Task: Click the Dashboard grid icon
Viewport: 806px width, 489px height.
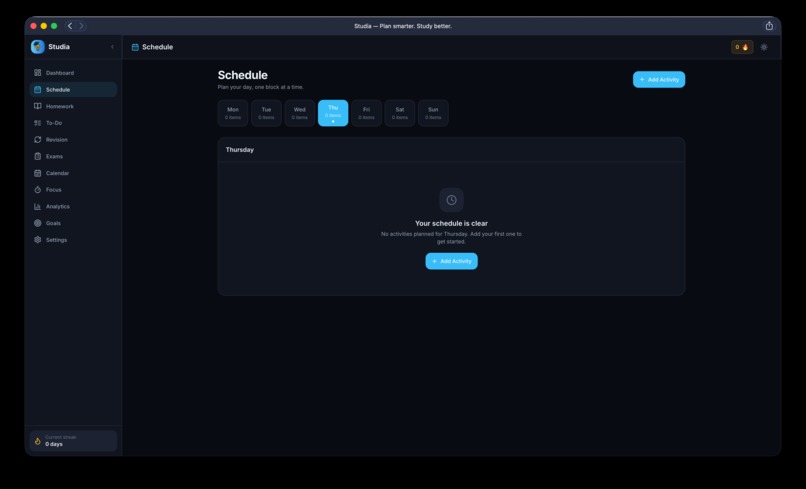Action: [x=38, y=73]
